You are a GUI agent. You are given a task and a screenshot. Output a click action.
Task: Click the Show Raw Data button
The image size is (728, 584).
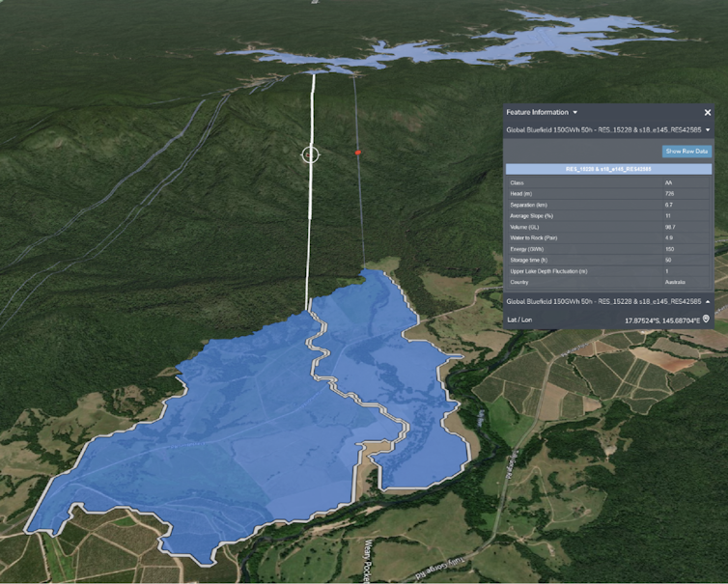(x=686, y=152)
